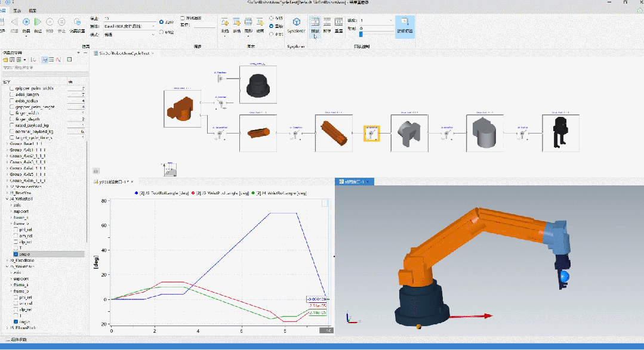The image size is (644, 350).
Task: Open simulation settings icon
Action: (77, 21)
